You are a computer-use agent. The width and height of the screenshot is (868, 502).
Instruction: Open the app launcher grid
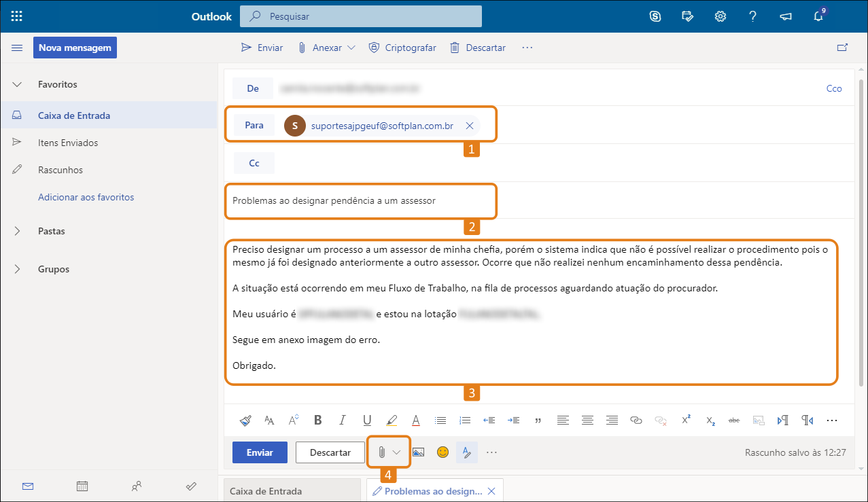(16, 16)
